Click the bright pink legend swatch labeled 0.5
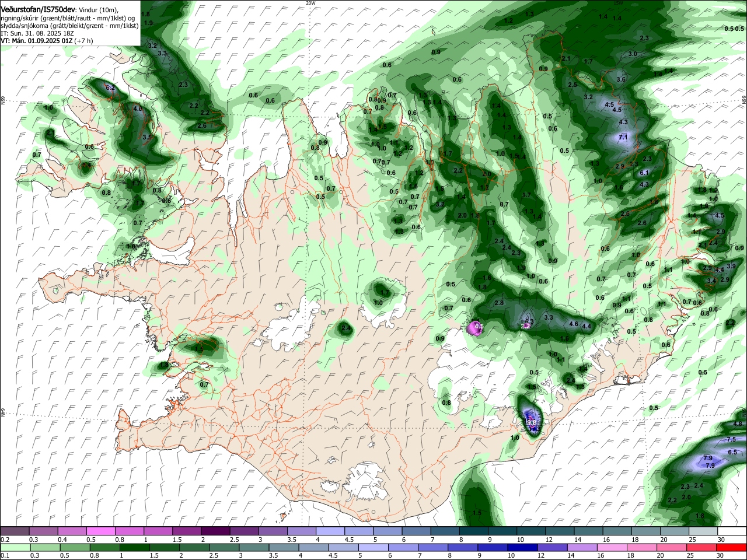Screen dimensions: 747x560 pos(102,531)
